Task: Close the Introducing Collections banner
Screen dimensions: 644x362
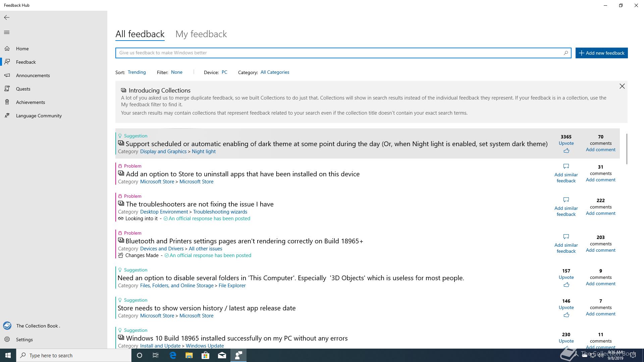Action: 622,86
